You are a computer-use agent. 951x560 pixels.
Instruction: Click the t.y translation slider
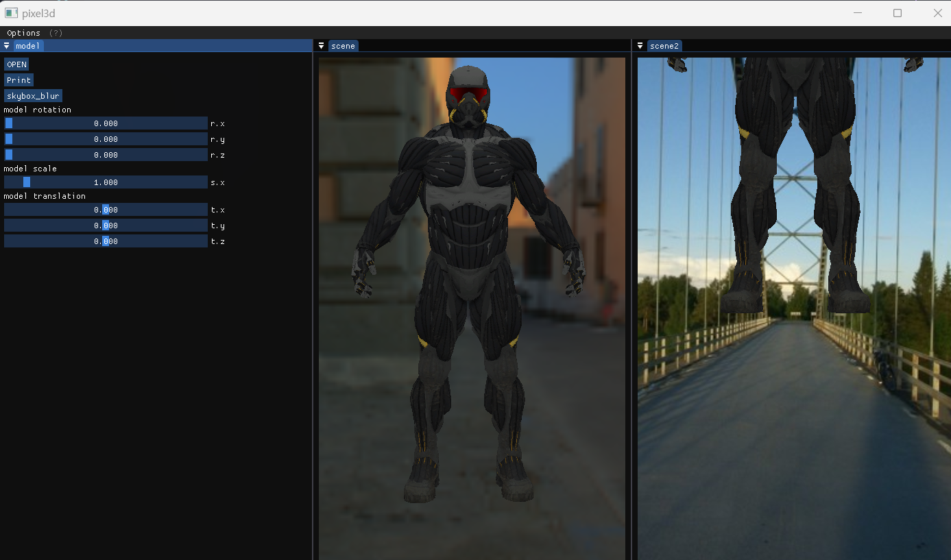[x=106, y=226]
